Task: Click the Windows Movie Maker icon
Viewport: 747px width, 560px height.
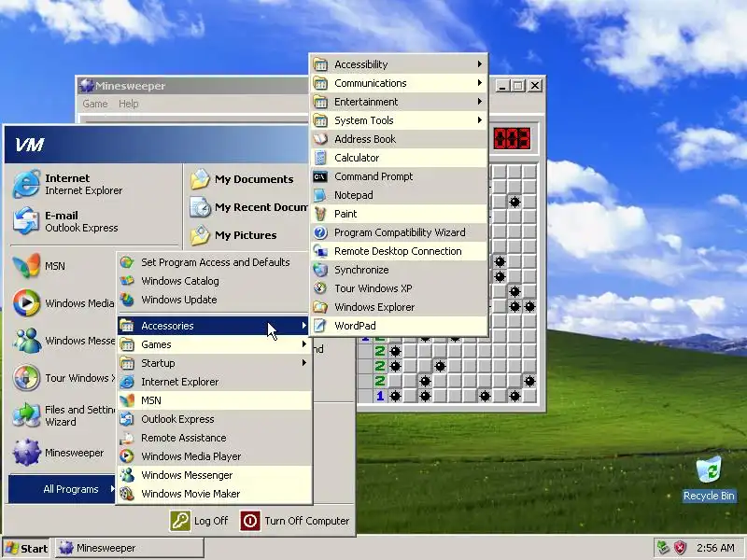Action: click(x=127, y=494)
